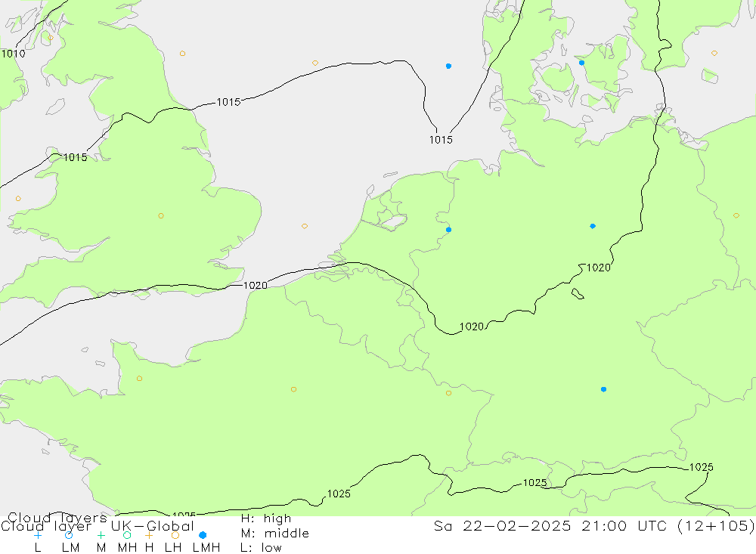The width and height of the screenshot is (756, 554).
Task: Click the 1015 isobar label over Wales
Action: click(75, 157)
